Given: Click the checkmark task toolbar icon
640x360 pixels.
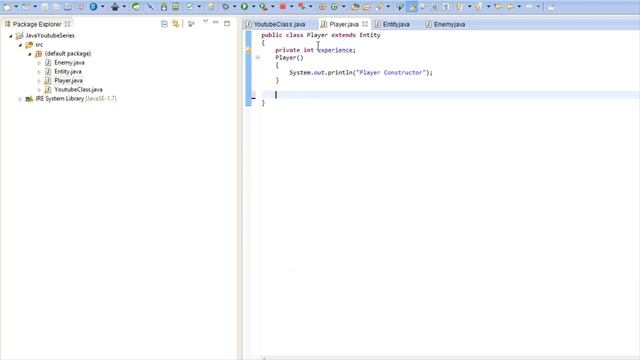Looking at the screenshot, I should [189, 7].
